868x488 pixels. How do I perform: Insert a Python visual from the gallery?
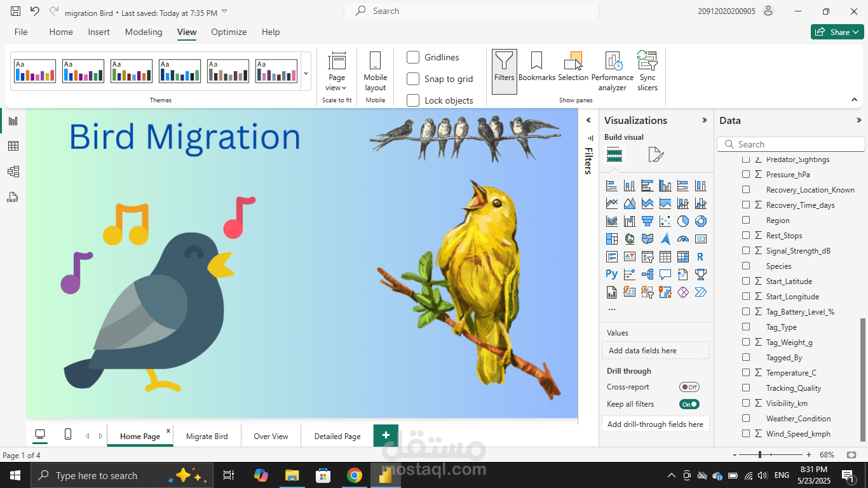612,274
